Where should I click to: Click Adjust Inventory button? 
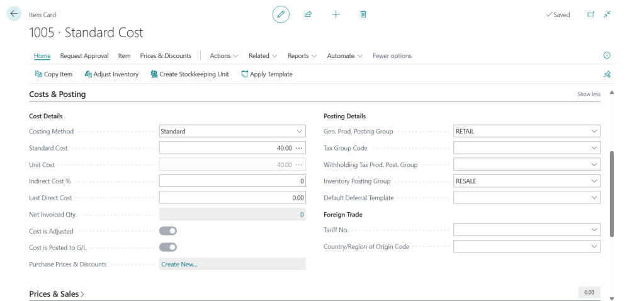[x=111, y=74]
